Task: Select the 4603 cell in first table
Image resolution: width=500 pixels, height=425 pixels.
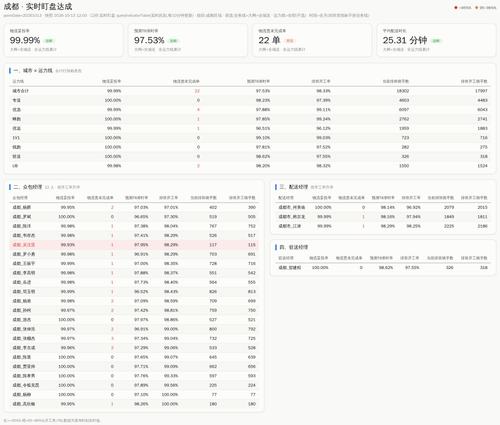Action: [x=404, y=100]
